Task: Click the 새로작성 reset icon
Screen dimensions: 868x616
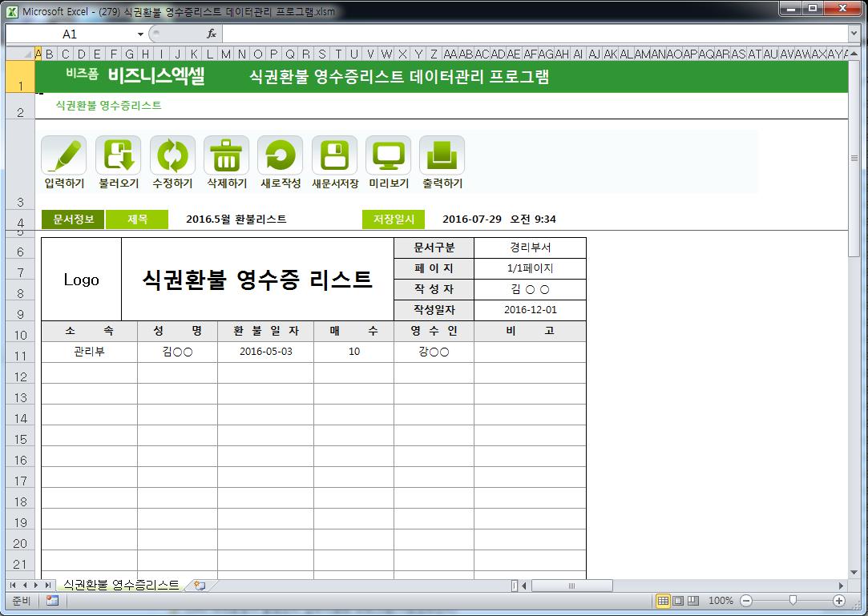Action: point(281,155)
